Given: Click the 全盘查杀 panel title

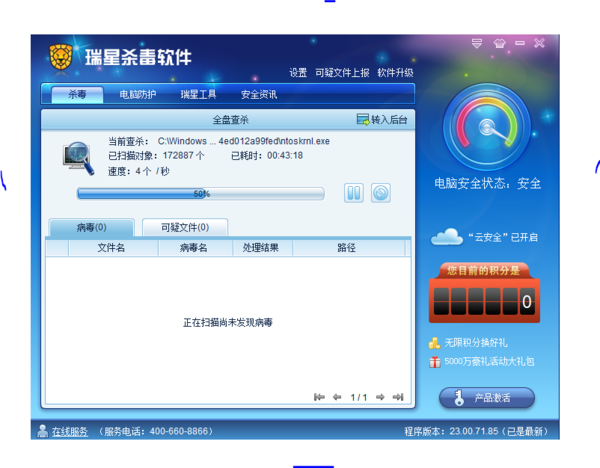Looking at the screenshot, I should [x=230, y=120].
